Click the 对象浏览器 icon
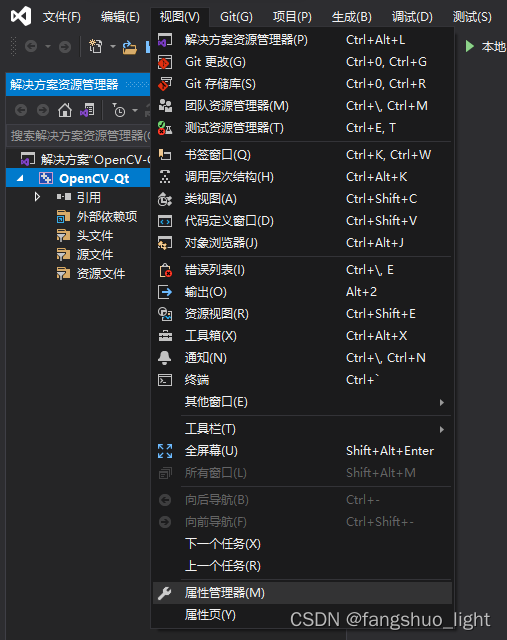The width and height of the screenshot is (507, 640). [x=165, y=243]
